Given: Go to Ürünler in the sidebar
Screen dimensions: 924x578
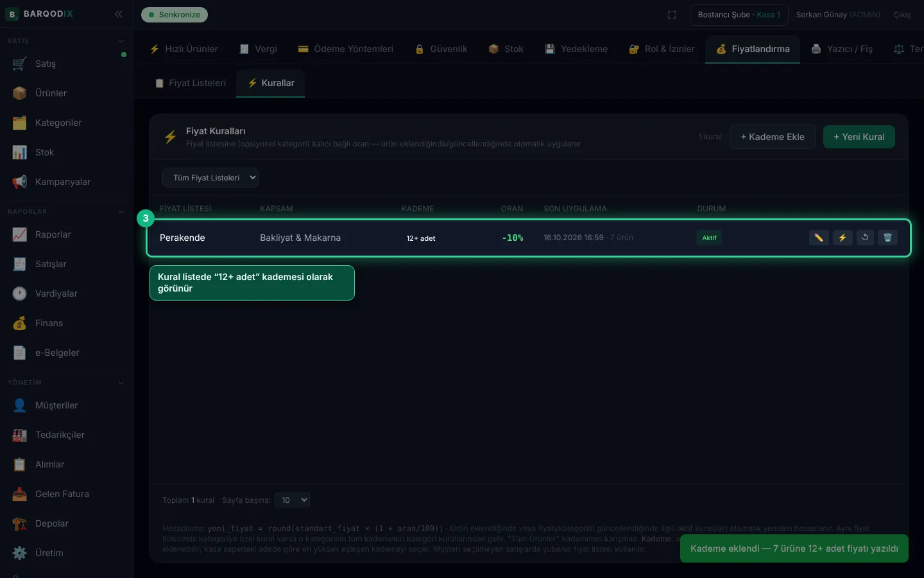Looking at the screenshot, I should tap(67, 93).
